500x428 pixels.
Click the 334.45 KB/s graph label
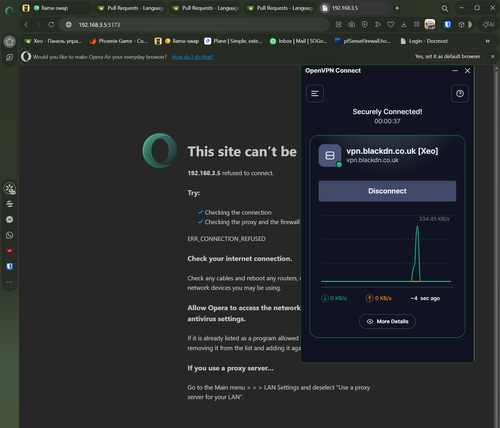(x=434, y=219)
